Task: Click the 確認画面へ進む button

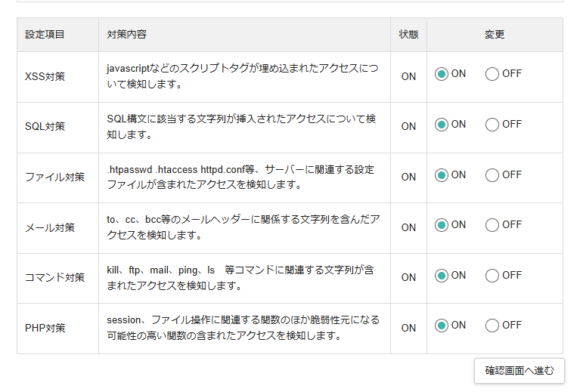Action: point(520,371)
